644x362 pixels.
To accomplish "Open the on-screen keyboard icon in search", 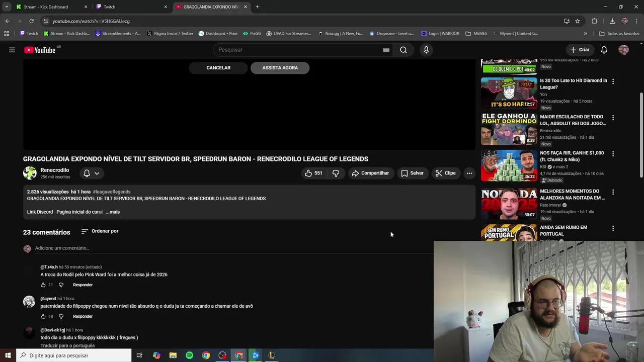I will pos(386,50).
